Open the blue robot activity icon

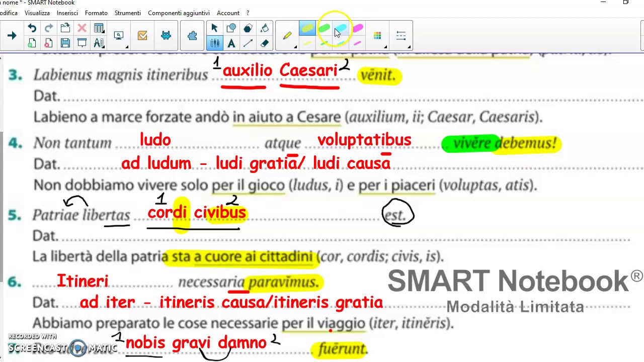click(x=166, y=36)
